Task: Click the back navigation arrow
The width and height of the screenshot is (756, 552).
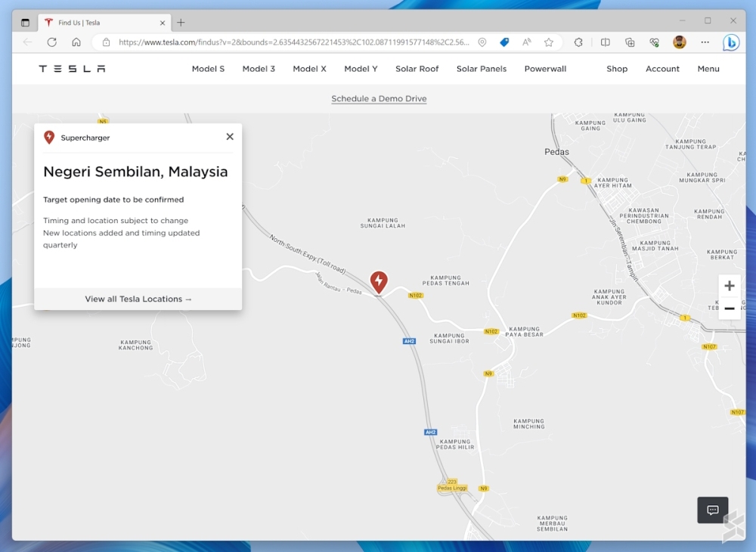Action: click(x=27, y=42)
